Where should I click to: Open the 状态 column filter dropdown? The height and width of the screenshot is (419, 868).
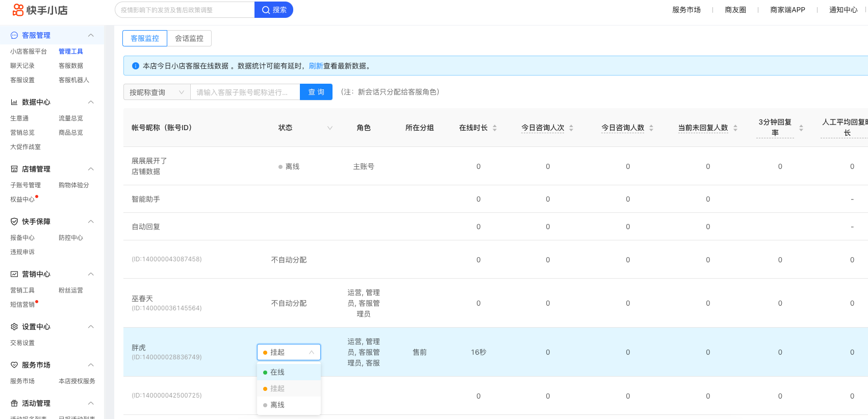329,128
